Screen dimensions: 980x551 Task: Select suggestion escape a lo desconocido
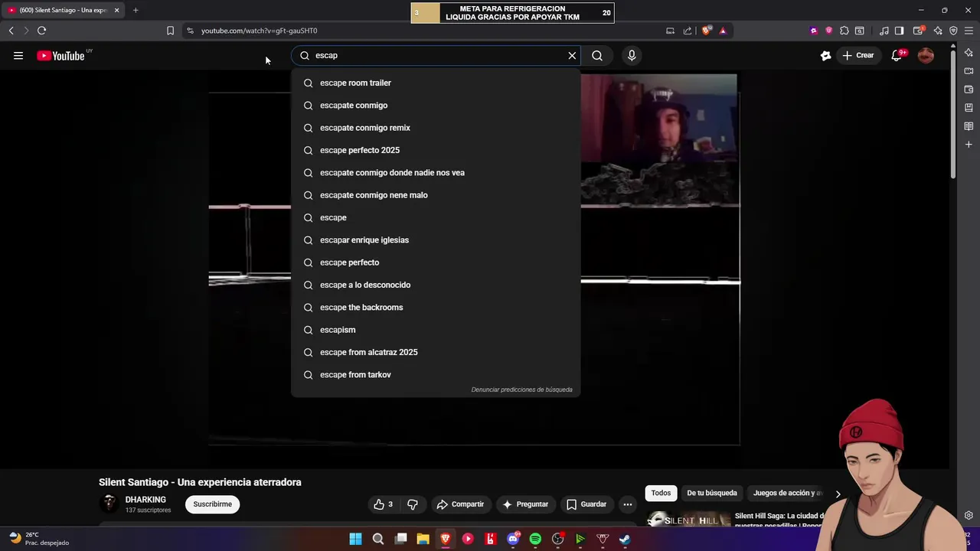(436, 285)
